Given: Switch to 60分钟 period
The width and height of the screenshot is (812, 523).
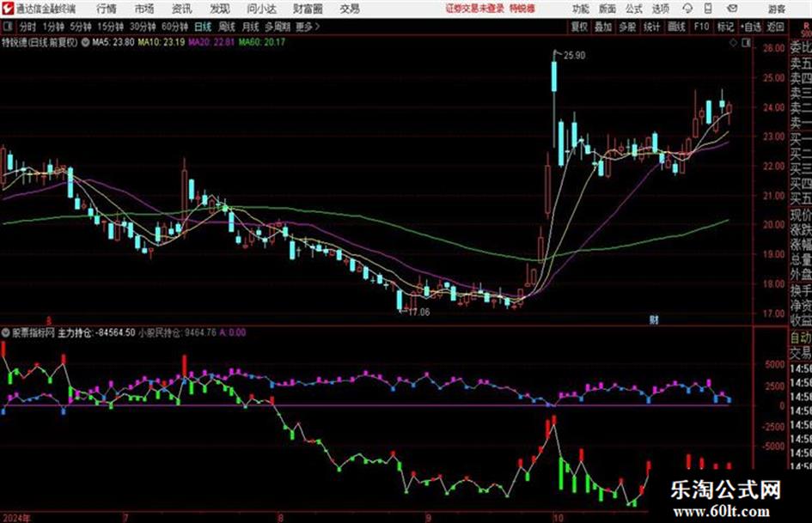Looking at the screenshot, I should point(175,27).
